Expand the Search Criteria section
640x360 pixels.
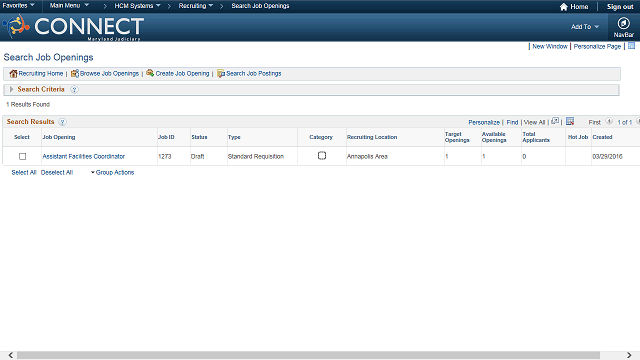click(11, 89)
